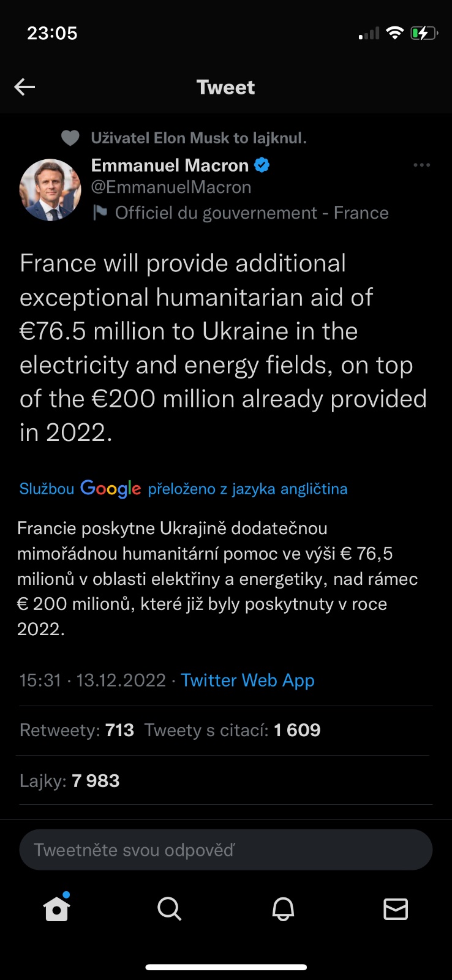The image size is (452, 980).
Task: Open the Search tab
Action: pos(170,909)
